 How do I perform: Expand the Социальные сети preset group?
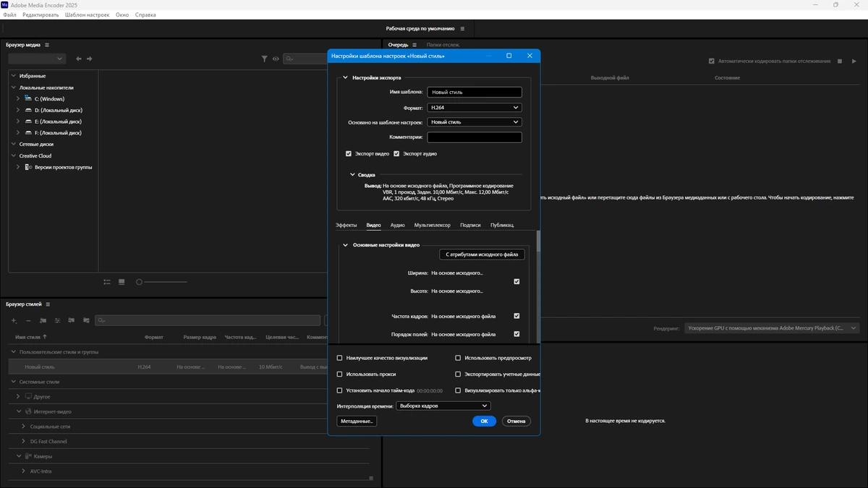pos(23,427)
